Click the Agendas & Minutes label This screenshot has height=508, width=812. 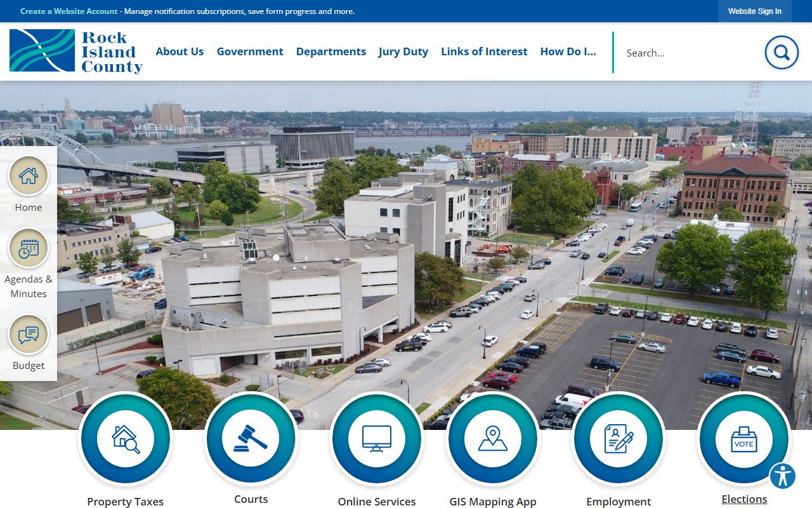(29, 286)
